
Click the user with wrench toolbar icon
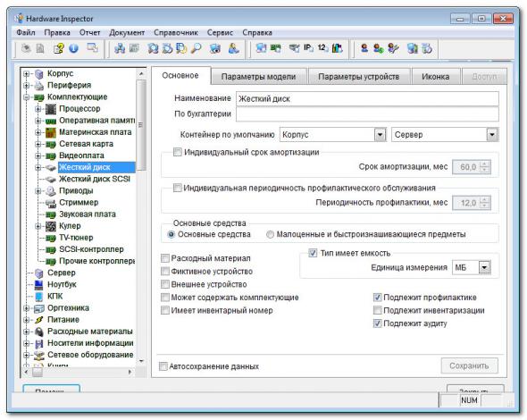[393, 49]
